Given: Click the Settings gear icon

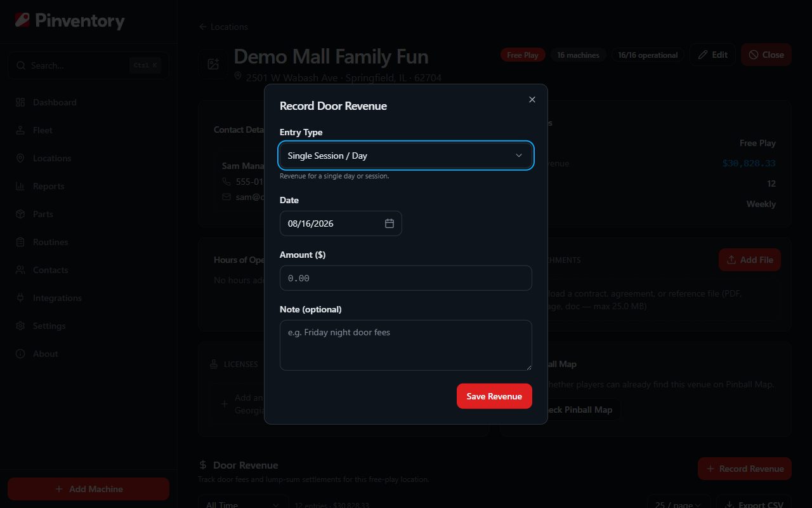Looking at the screenshot, I should pyautogui.click(x=20, y=326).
